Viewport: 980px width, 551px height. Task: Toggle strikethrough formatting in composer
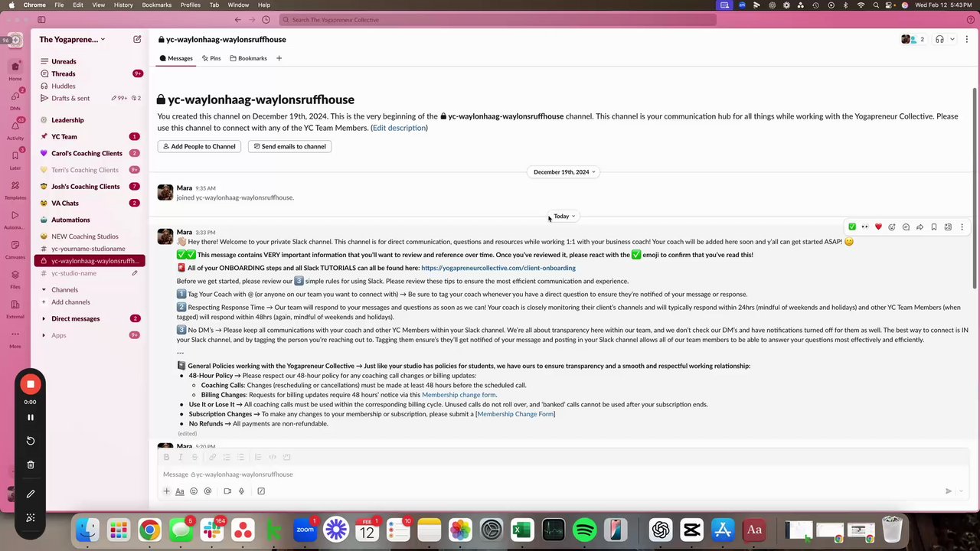click(x=194, y=457)
